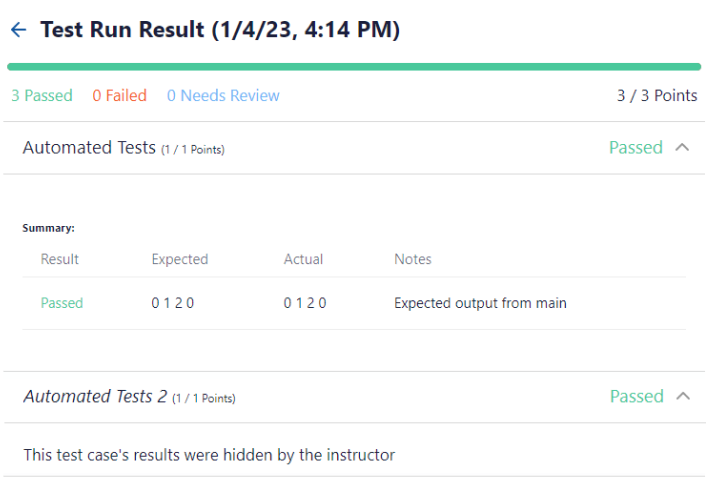
Task: Collapse the Automated Tests 2 chevron
Action: click(683, 396)
